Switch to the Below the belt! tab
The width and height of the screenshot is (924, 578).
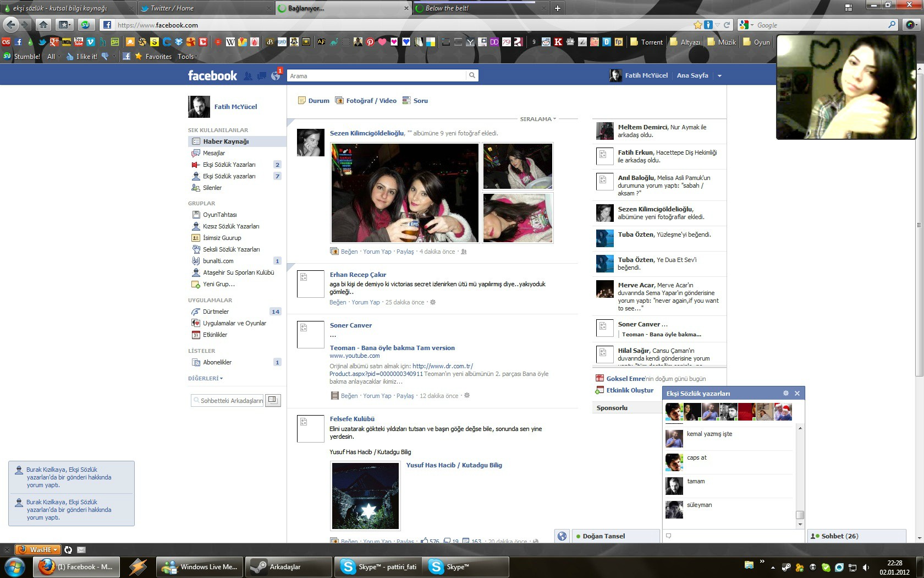pyautogui.click(x=480, y=8)
